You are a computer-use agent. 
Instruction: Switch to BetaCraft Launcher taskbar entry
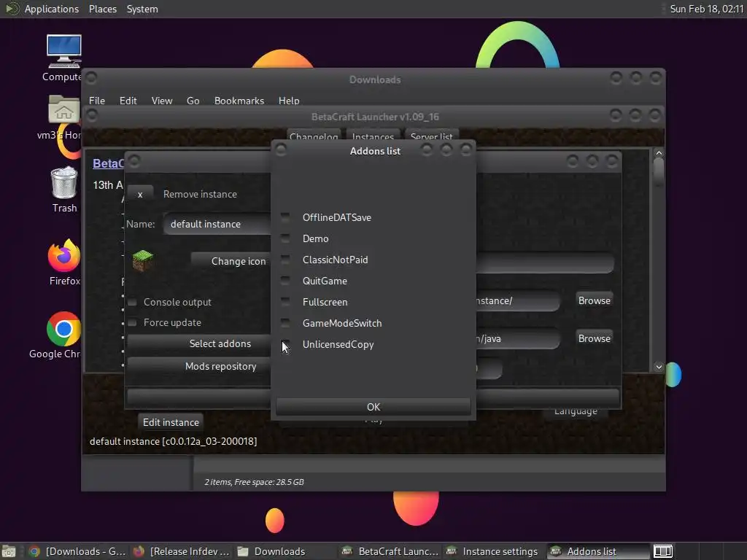[x=390, y=551]
